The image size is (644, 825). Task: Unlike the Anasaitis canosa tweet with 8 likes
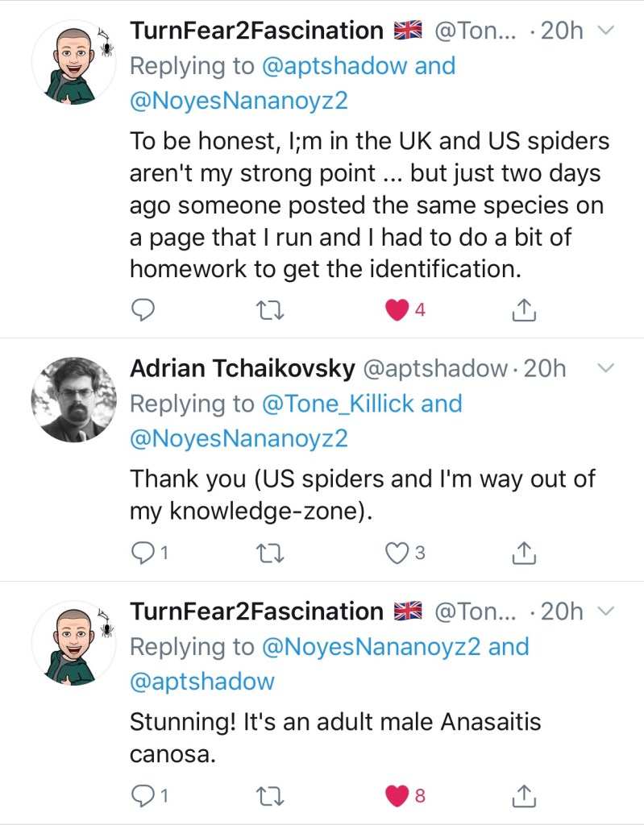(x=397, y=796)
